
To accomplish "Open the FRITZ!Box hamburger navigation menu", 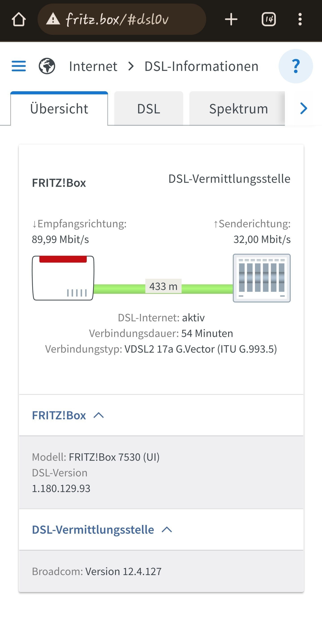I will [x=19, y=66].
